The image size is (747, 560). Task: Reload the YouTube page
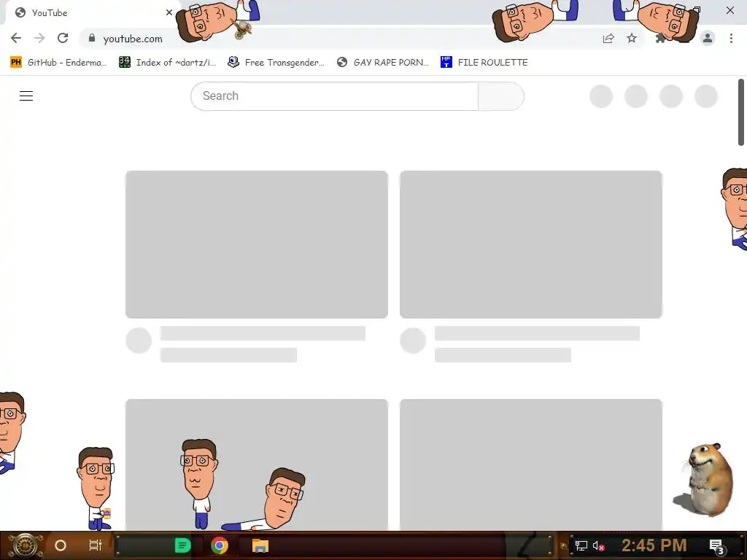(63, 38)
